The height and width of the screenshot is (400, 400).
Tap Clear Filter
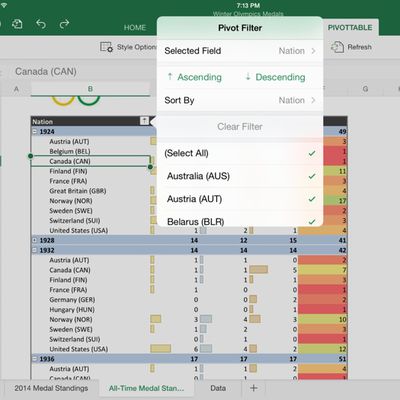240,127
